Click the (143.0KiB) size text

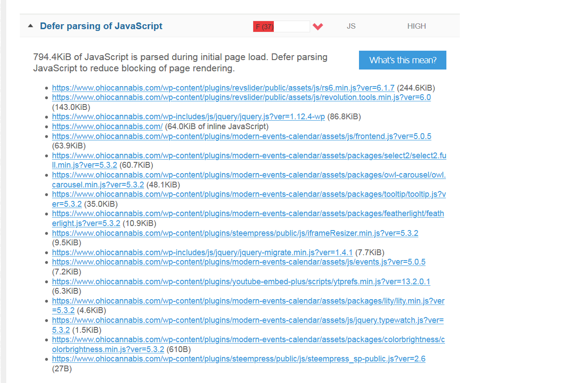click(x=71, y=107)
